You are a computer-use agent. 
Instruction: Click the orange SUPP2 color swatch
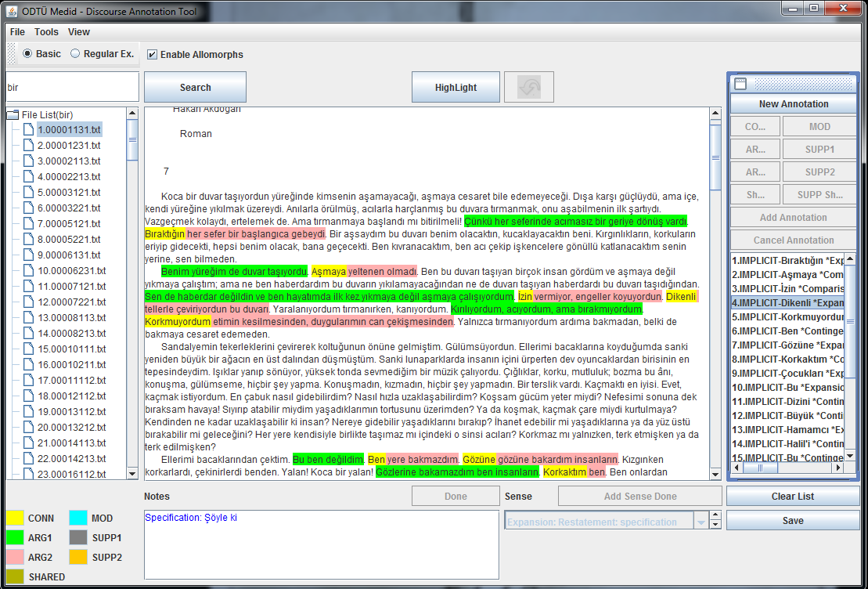[x=78, y=557]
